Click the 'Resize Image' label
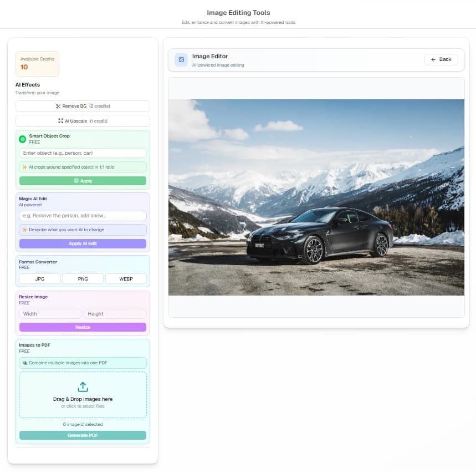The image size is (476, 473). pyautogui.click(x=33, y=297)
